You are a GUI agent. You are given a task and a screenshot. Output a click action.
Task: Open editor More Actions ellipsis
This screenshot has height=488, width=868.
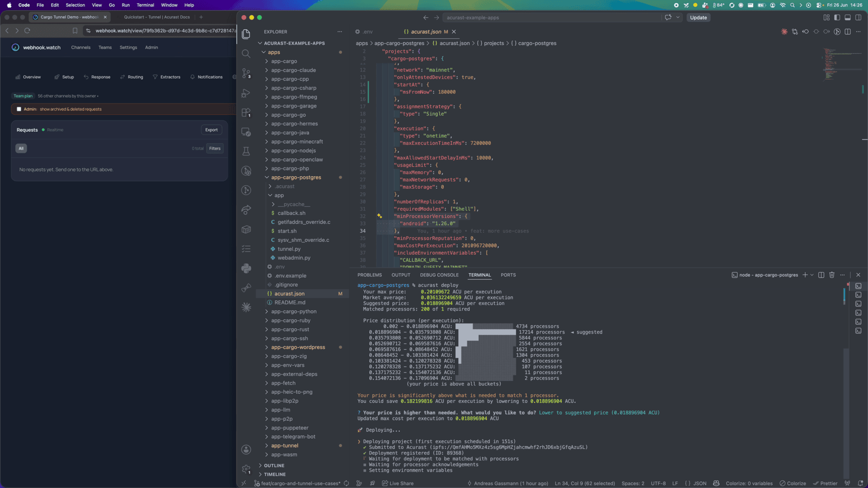coord(858,31)
